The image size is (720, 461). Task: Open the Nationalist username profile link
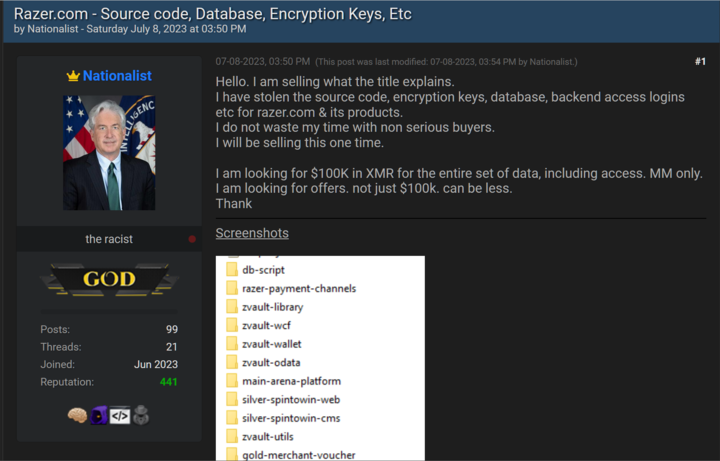pyautogui.click(x=117, y=76)
